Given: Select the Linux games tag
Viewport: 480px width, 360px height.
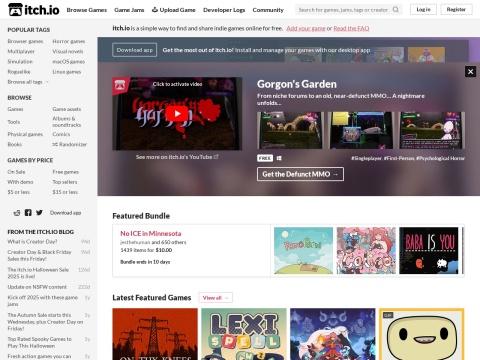Looking at the screenshot, I should [67, 72].
